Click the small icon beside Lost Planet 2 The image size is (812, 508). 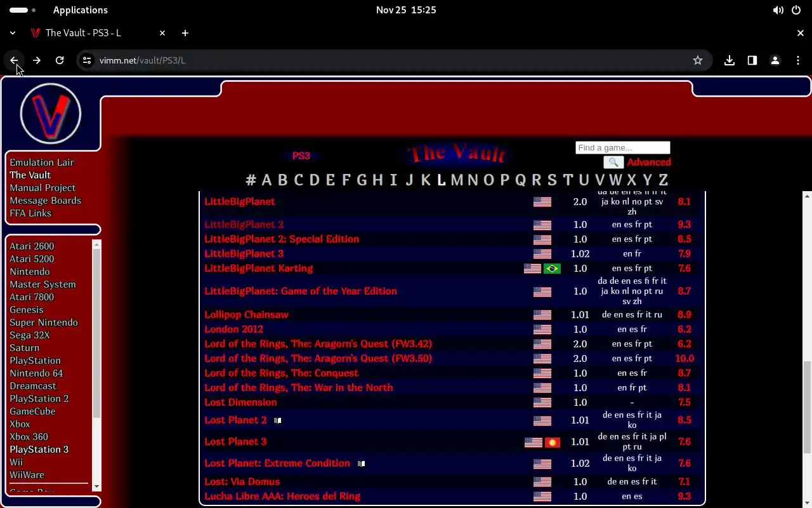277,420
